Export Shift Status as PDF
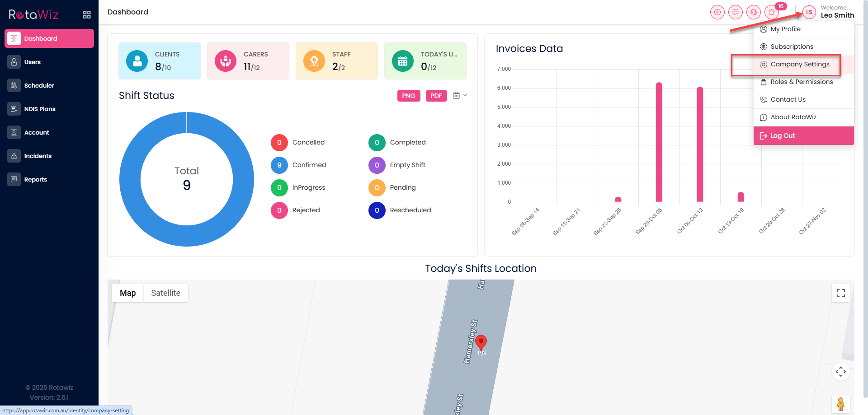Viewport: 868px width, 415px height. pyautogui.click(x=436, y=96)
